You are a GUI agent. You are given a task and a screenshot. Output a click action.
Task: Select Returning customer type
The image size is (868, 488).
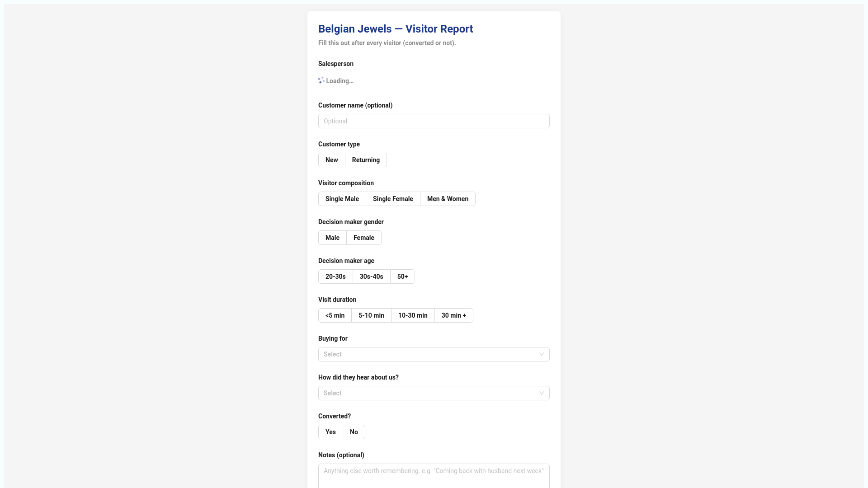[366, 160]
